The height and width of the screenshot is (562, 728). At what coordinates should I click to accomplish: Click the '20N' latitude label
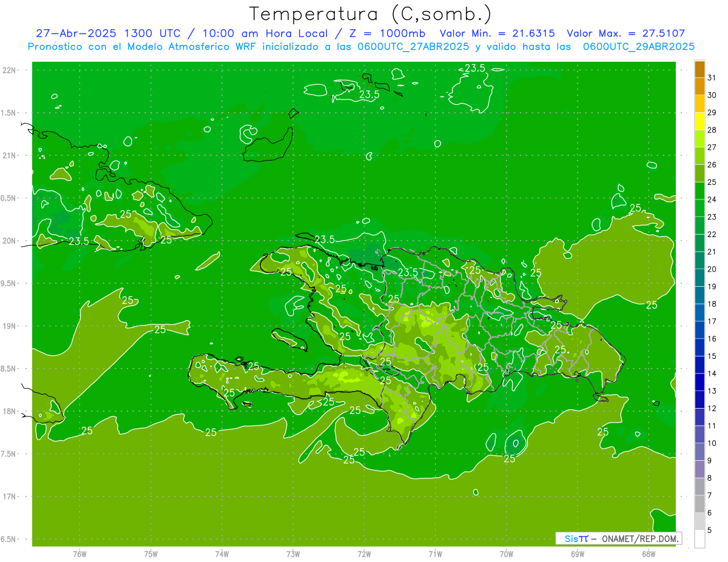pyautogui.click(x=9, y=241)
